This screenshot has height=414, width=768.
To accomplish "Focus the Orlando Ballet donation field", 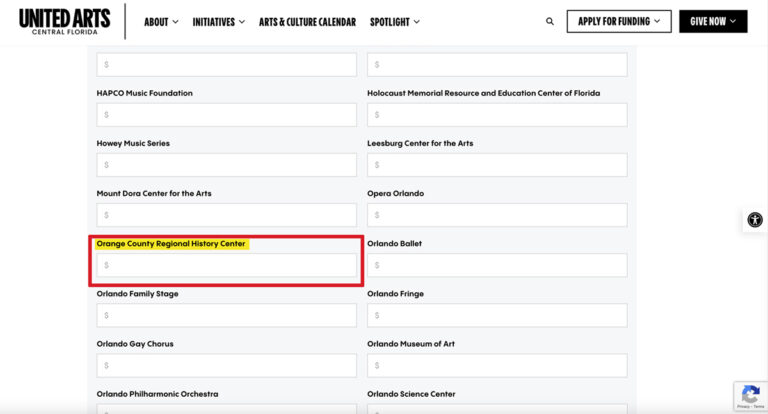I will point(497,265).
